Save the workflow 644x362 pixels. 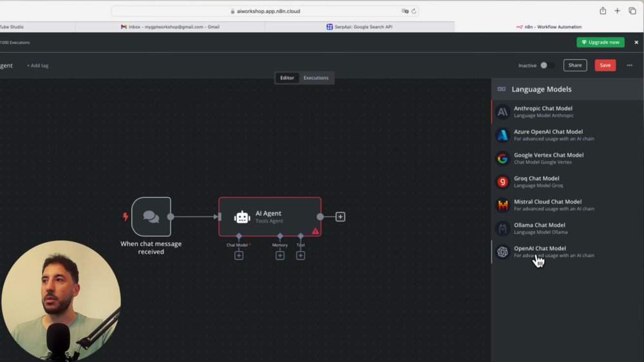tap(605, 65)
